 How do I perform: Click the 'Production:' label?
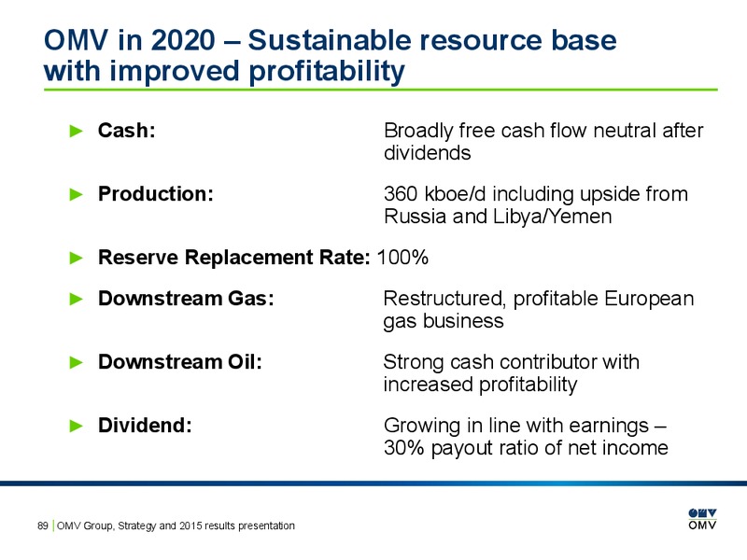click(156, 194)
